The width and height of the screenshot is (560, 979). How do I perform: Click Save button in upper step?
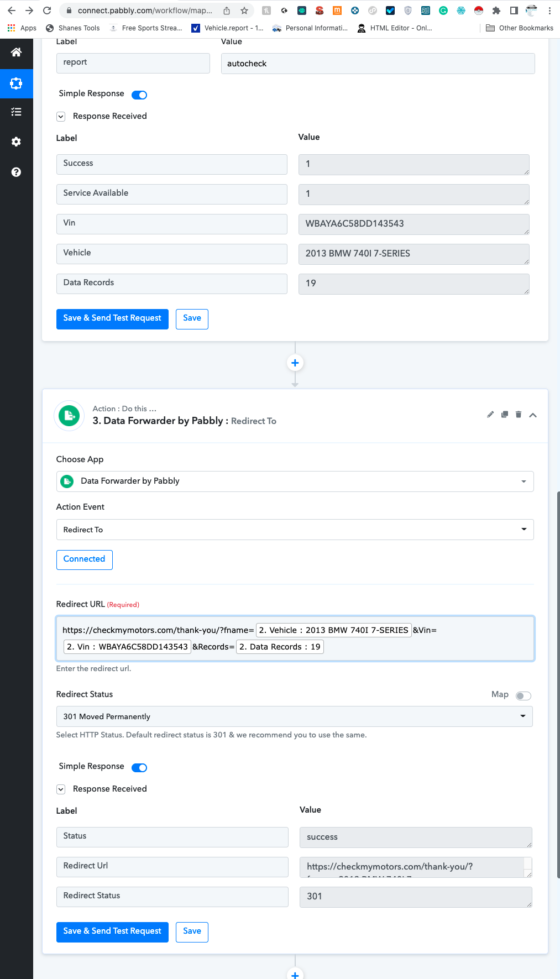click(x=192, y=319)
